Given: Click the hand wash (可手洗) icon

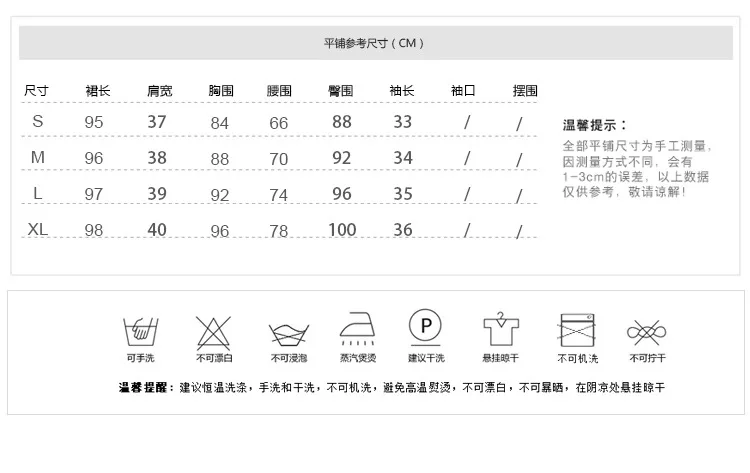Looking at the screenshot, I should pyautogui.click(x=140, y=331).
